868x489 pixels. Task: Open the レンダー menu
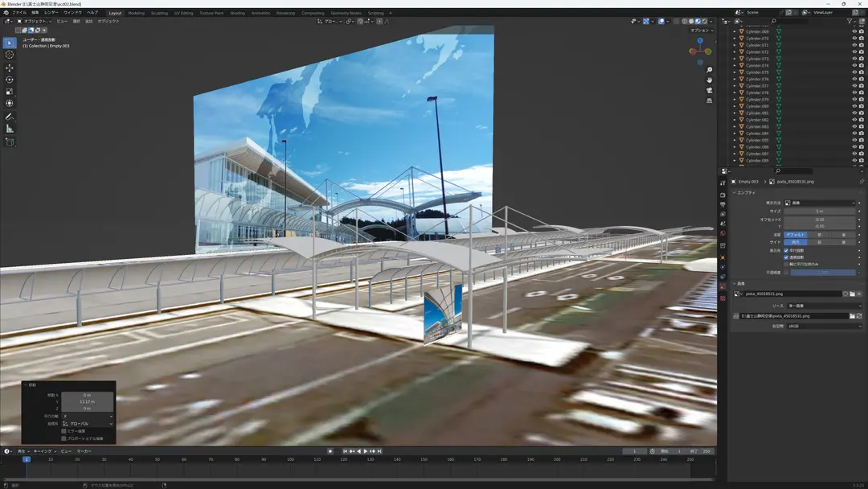click(x=51, y=12)
